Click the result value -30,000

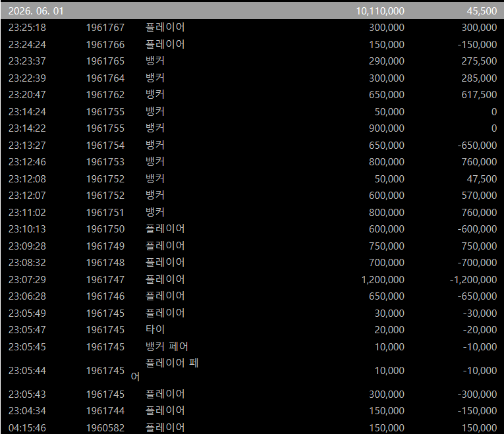pos(480,313)
